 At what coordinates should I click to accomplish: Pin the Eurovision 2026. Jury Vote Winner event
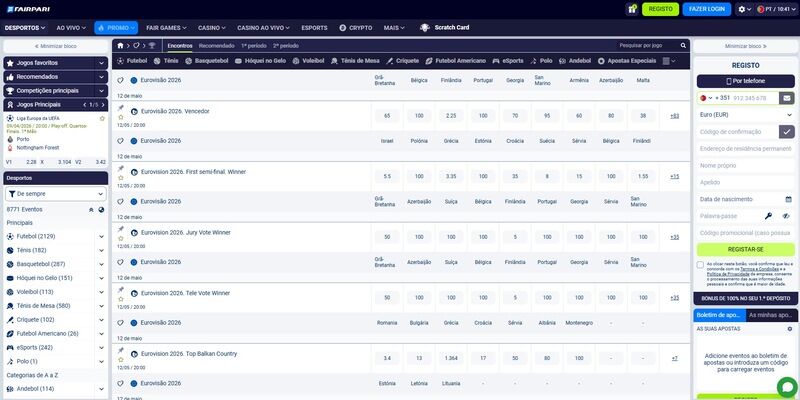(x=121, y=229)
